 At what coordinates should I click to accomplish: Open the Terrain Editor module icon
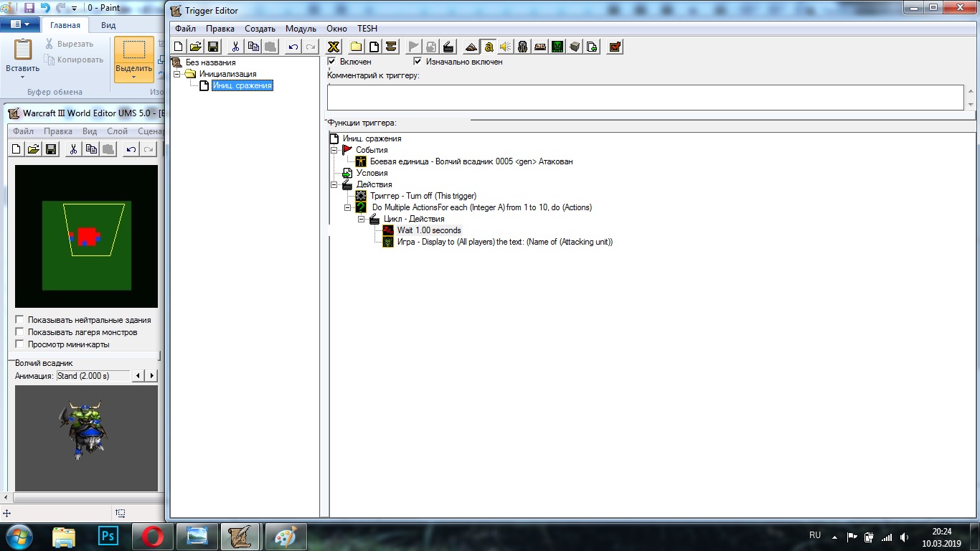(471, 47)
